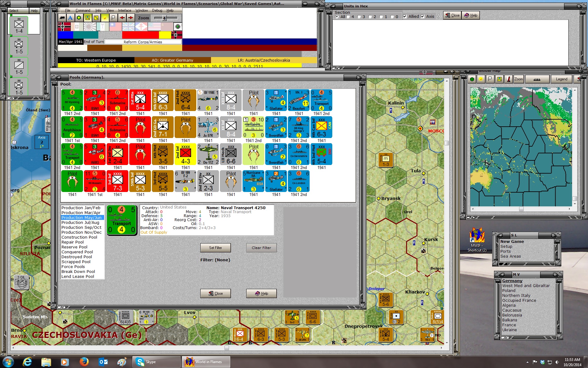Screen dimensions: 588x368
Task: Click the Legend button in Global Map
Action: (x=561, y=79)
